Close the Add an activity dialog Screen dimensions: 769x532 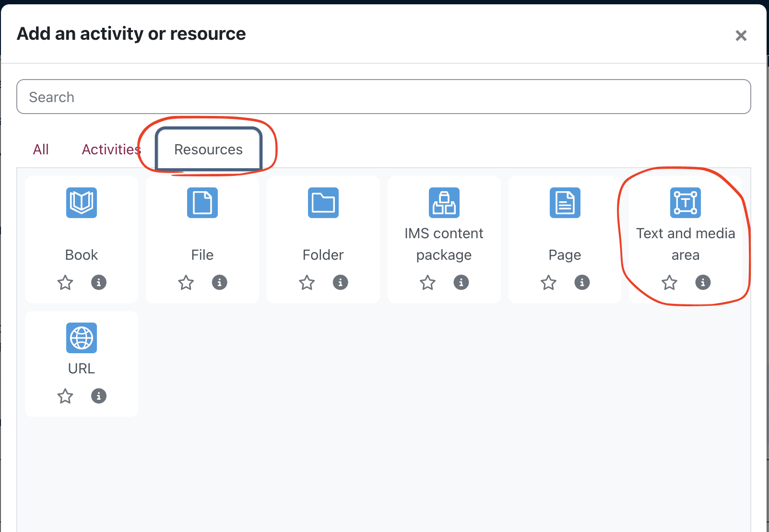point(741,35)
